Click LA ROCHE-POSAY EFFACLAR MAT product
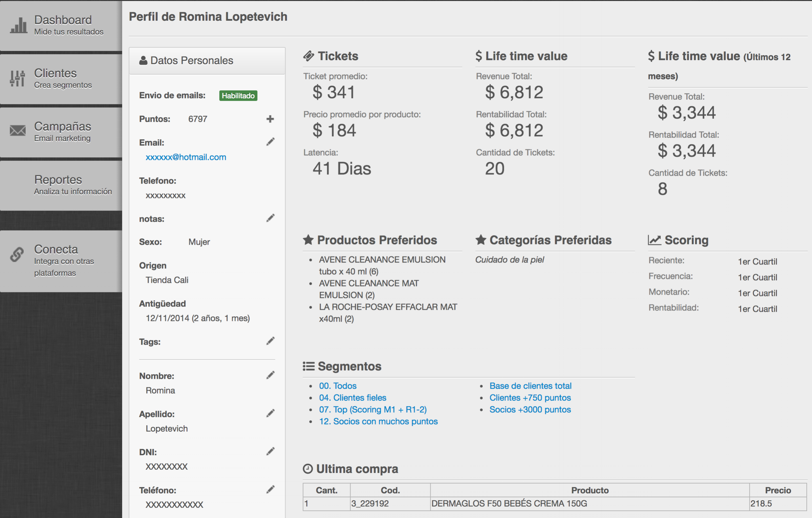 pos(388,312)
